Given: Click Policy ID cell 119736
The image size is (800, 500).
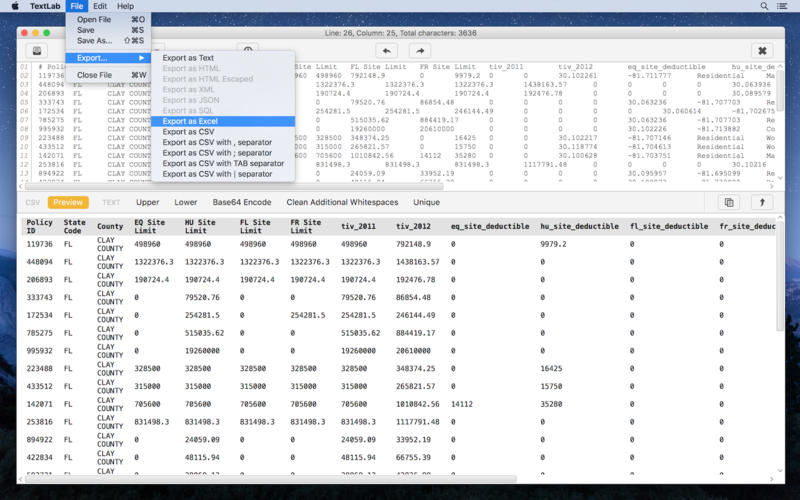Looking at the screenshot, I should click(39, 244).
